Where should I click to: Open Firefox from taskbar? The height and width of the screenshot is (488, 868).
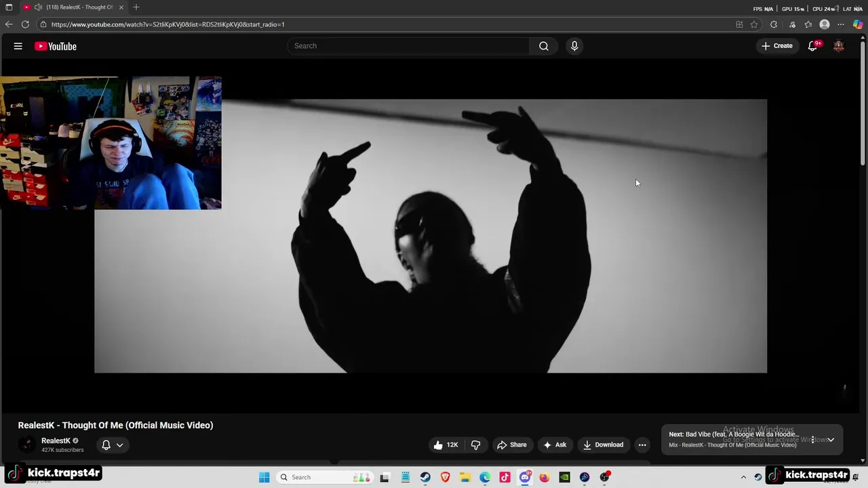coord(545,477)
